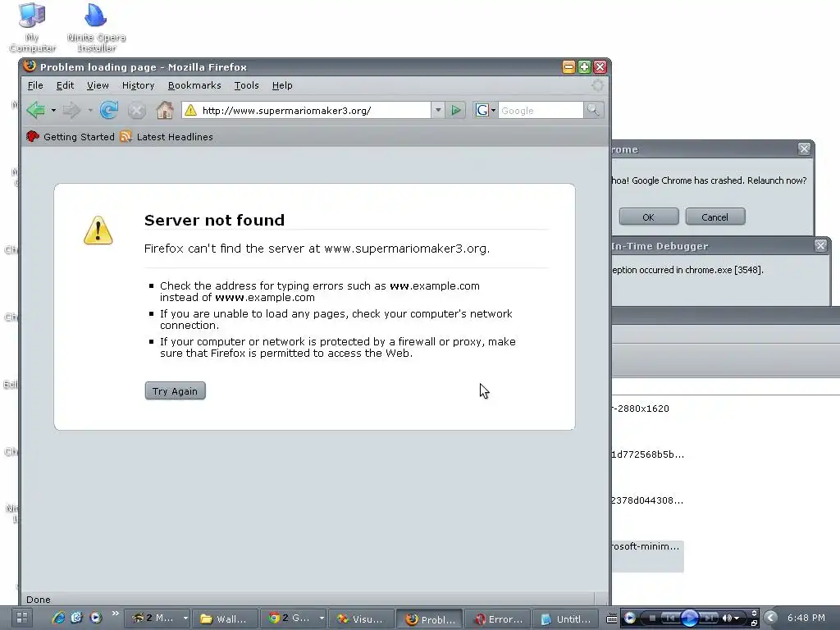Click Next track in taskbar media player
This screenshot has height=630, width=840.
point(709,619)
